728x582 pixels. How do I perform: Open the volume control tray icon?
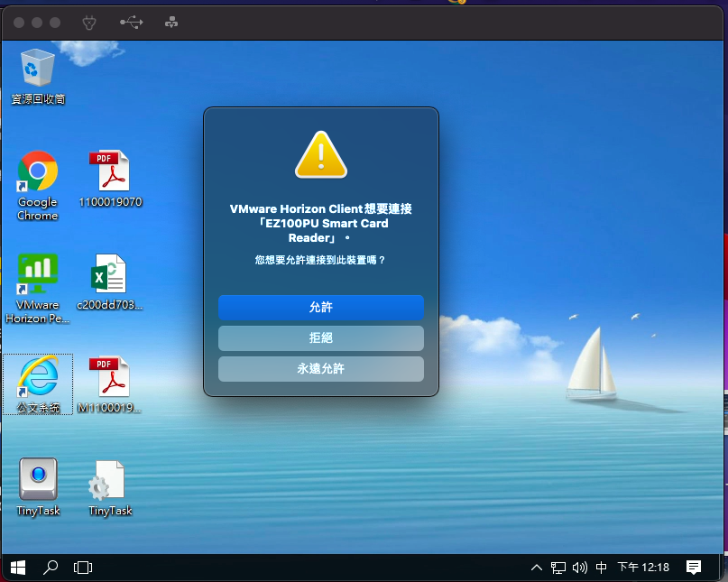point(580,568)
